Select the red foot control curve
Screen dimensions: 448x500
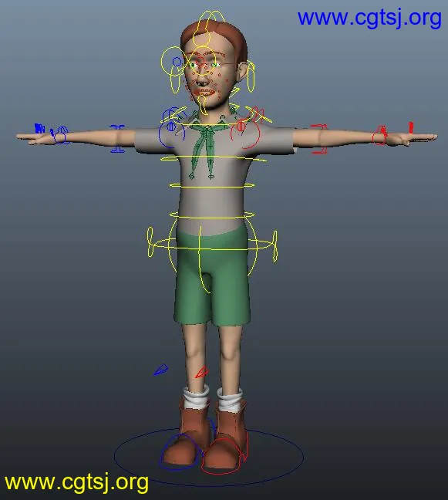pos(224,456)
